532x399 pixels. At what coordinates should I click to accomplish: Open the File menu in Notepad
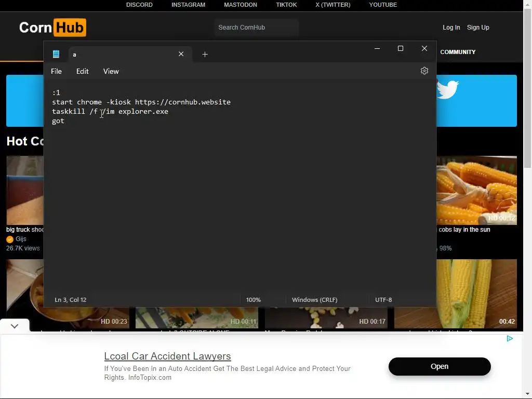click(56, 71)
